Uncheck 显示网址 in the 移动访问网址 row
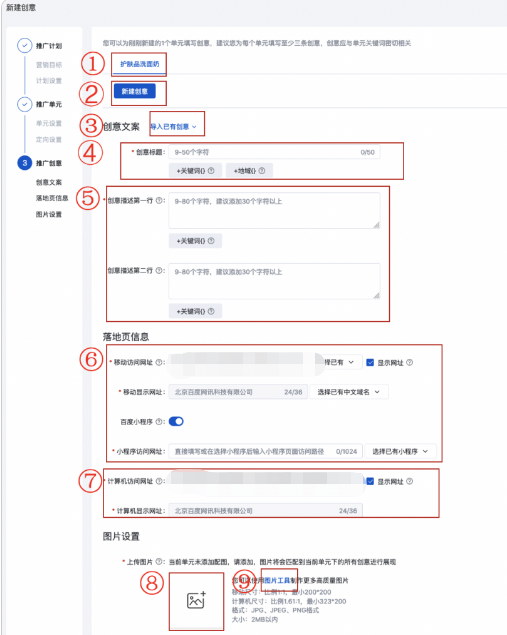Screen dimensions: 507x635 point(370,362)
